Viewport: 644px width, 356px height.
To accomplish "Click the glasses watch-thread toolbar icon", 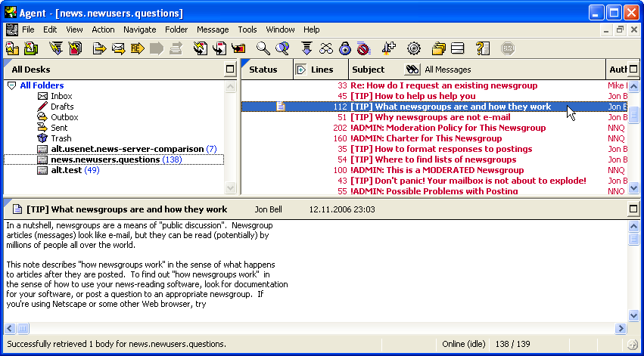I will 326,49.
